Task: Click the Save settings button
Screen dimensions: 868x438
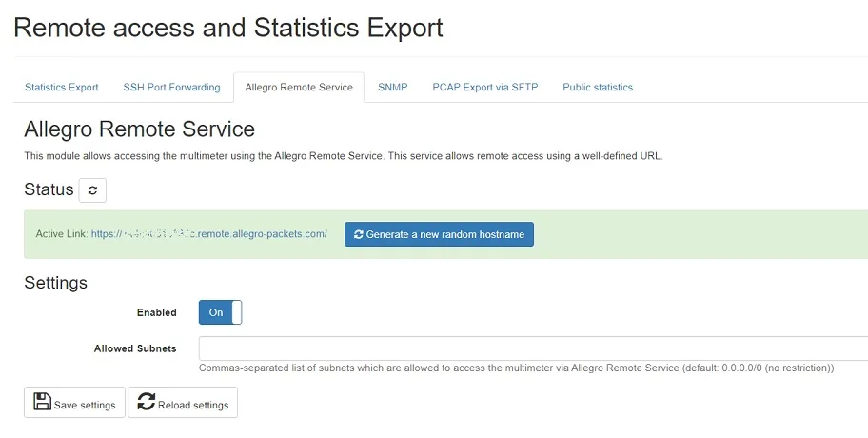Action: (75, 403)
